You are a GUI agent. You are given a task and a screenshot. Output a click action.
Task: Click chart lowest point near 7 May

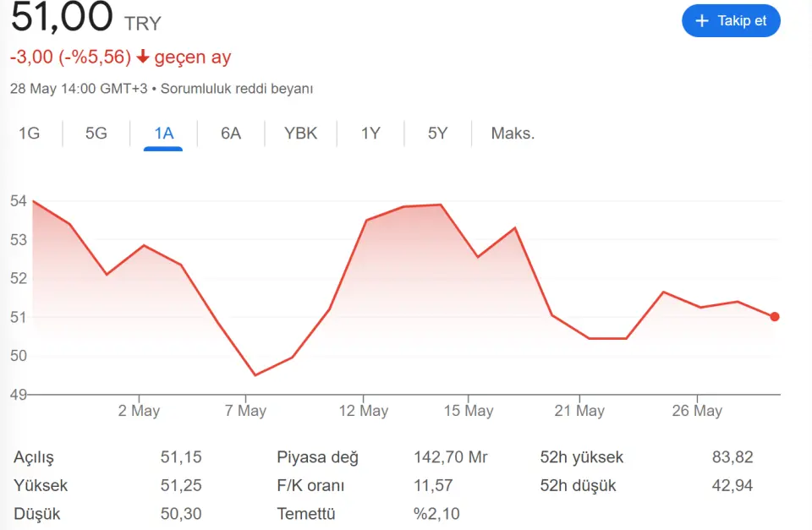tap(255, 375)
